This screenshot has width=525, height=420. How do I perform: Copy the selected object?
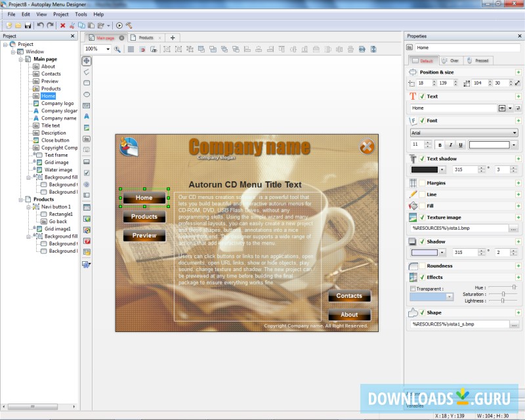pyautogui.click(x=81, y=26)
